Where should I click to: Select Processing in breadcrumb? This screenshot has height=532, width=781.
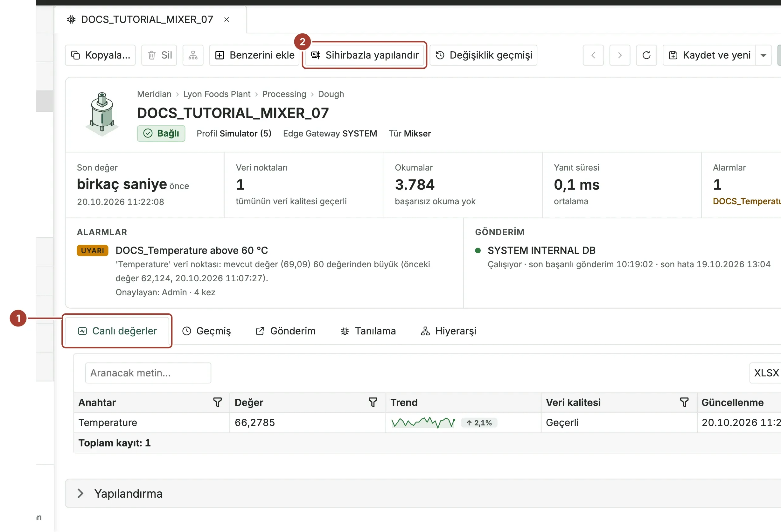click(284, 94)
